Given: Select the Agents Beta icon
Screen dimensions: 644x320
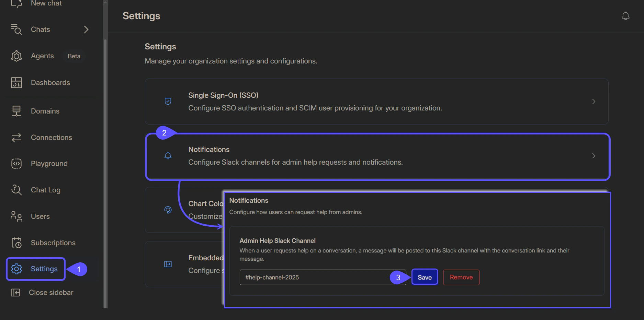Looking at the screenshot, I should point(16,56).
